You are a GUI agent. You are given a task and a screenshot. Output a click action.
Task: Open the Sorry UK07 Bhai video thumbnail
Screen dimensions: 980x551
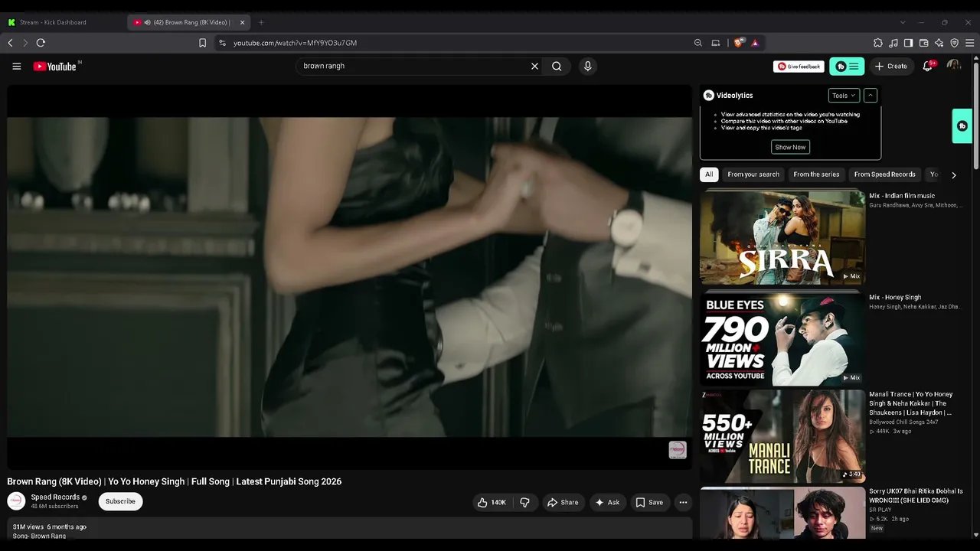tap(782, 514)
